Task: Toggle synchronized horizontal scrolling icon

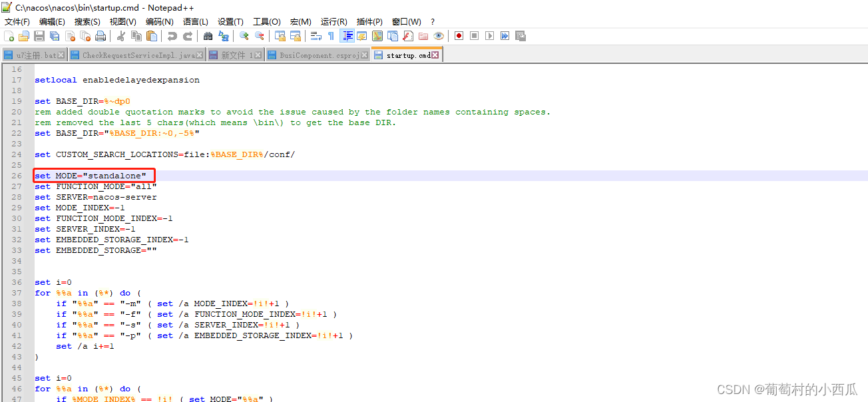Action: point(295,36)
